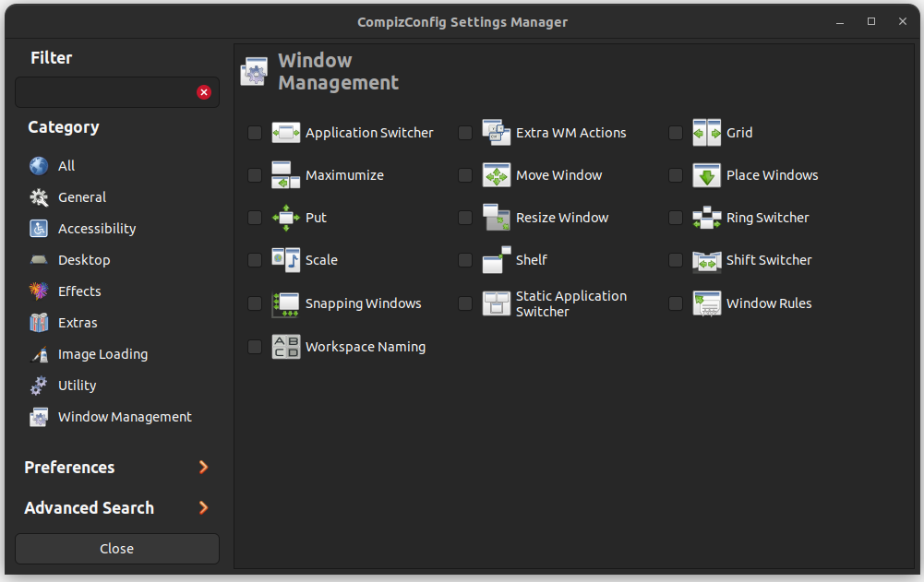Open the Put plugin icon
Screen dimensions: 924x582
[x=286, y=218]
